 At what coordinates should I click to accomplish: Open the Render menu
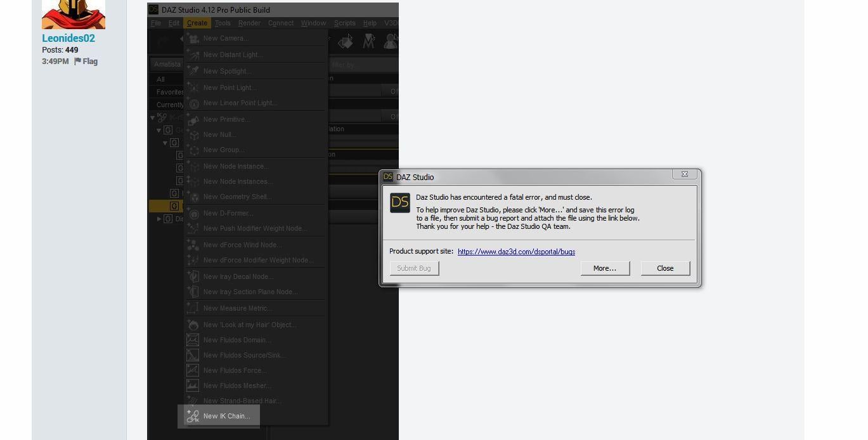(x=249, y=23)
